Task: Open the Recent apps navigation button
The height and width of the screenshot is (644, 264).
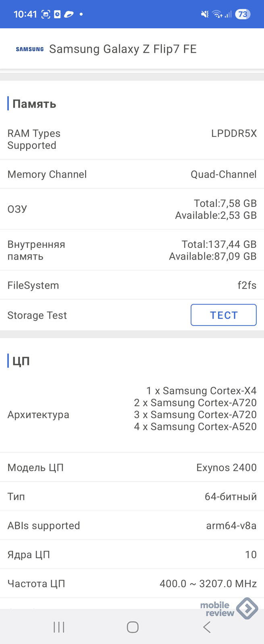Action: coord(59,627)
